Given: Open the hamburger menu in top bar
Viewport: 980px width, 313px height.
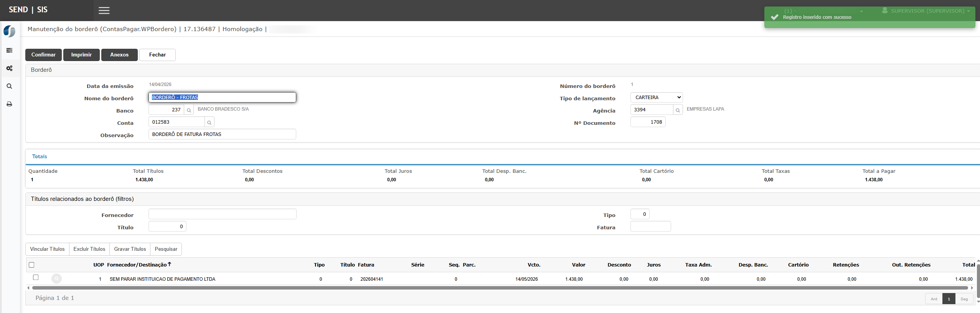Looking at the screenshot, I should point(104,10).
